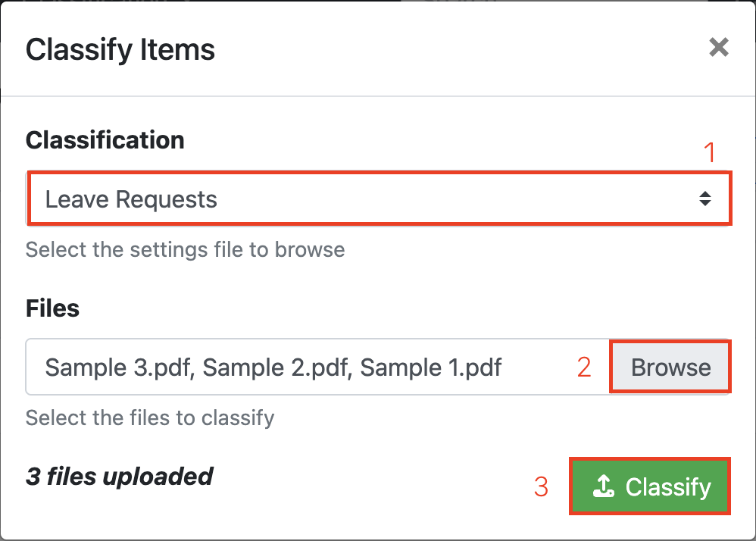Image resolution: width=756 pixels, height=541 pixels.
Task: Click 'Select the files to classify' hint
Action: [150, 417]
